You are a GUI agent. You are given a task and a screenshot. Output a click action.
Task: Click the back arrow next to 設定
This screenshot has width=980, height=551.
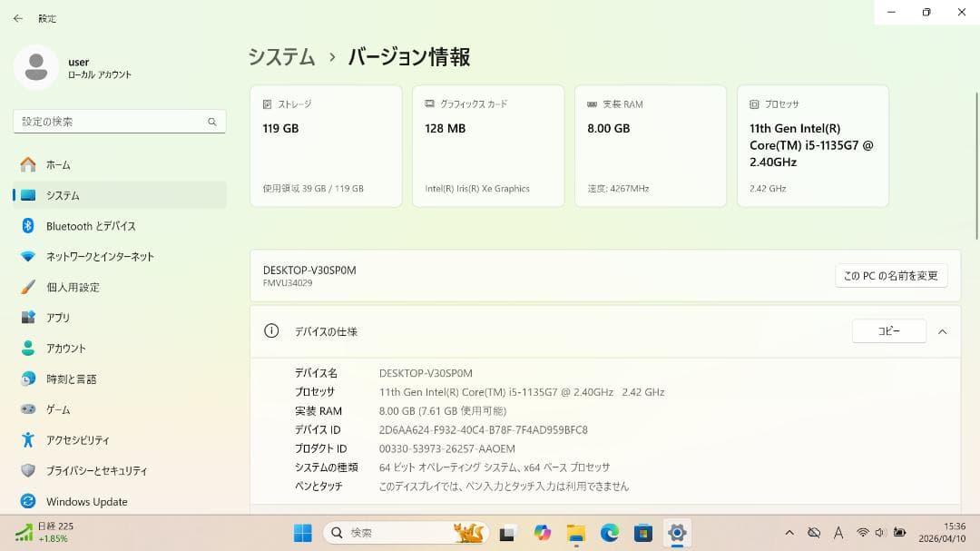pyautogui.click(x=18, y=19)
